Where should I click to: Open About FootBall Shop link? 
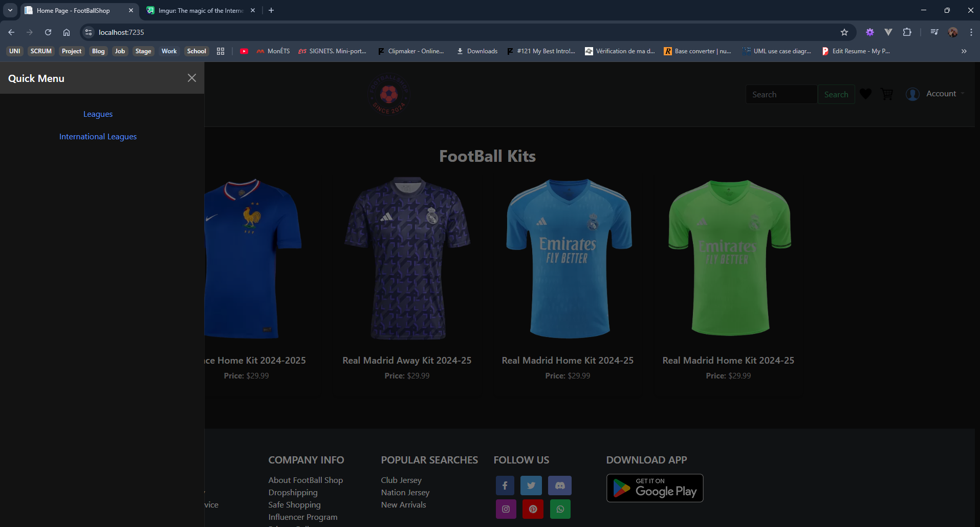coord(306,480)
